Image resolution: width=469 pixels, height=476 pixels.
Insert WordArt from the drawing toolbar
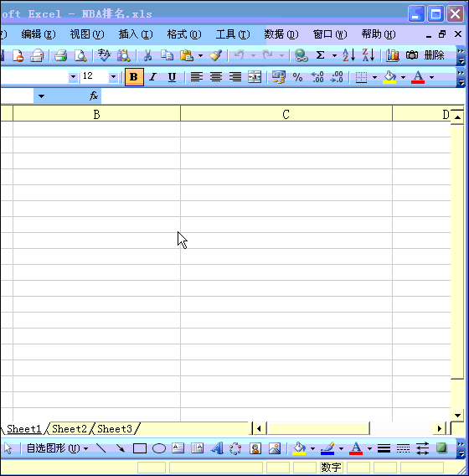click(217, 448)
